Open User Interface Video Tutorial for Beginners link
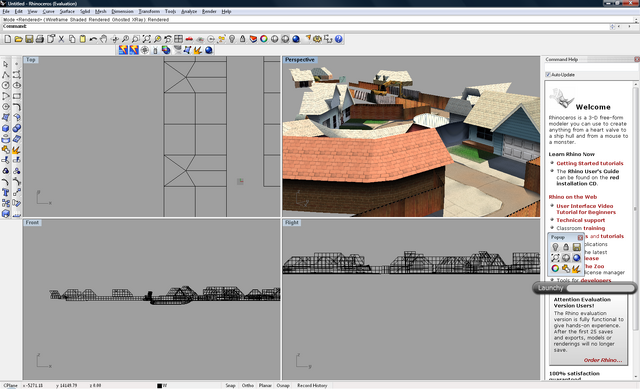The width and height of the screenshot is (640, 389). click(x=586, y=209)
